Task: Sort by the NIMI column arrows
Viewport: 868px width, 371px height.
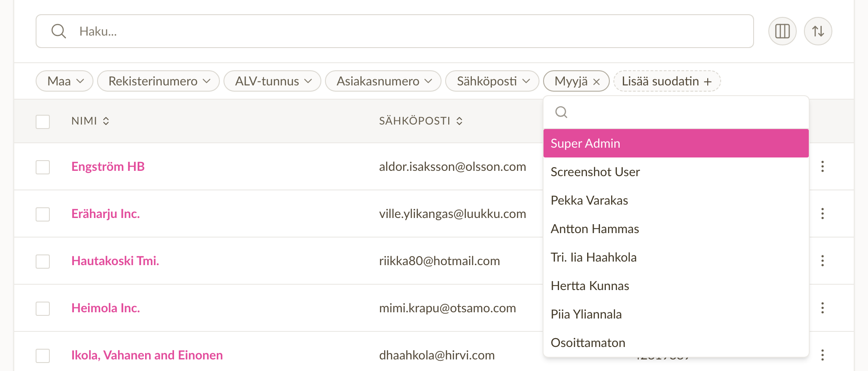Action: click(x=106, y=121)
